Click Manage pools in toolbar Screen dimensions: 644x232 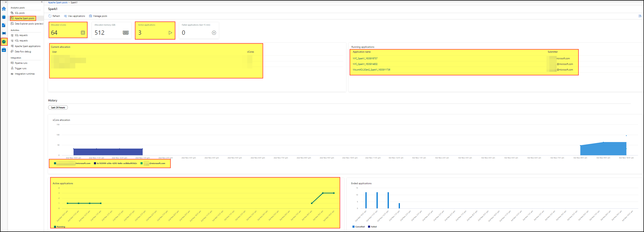[x=98, y=16]
